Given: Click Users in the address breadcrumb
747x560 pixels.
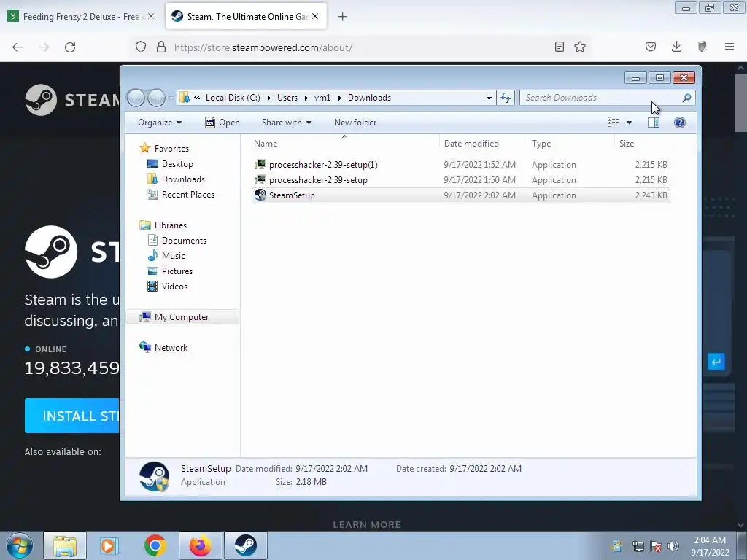Looking at the screenshot, I should click(287, 98).
